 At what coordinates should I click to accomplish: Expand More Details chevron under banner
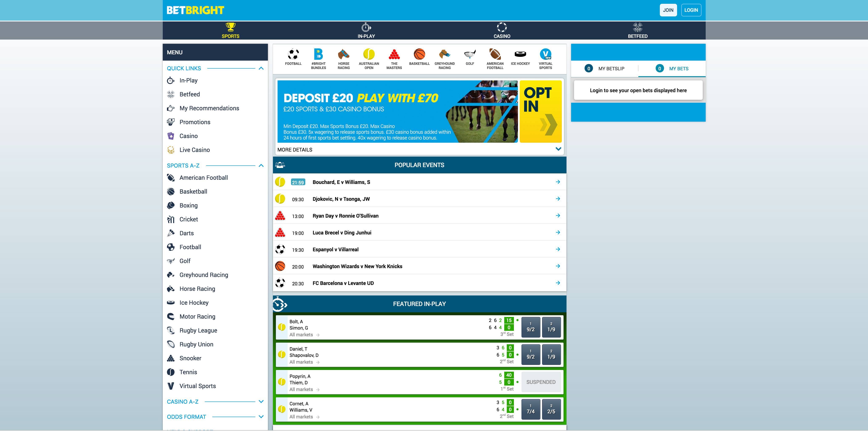coord(558,149)
